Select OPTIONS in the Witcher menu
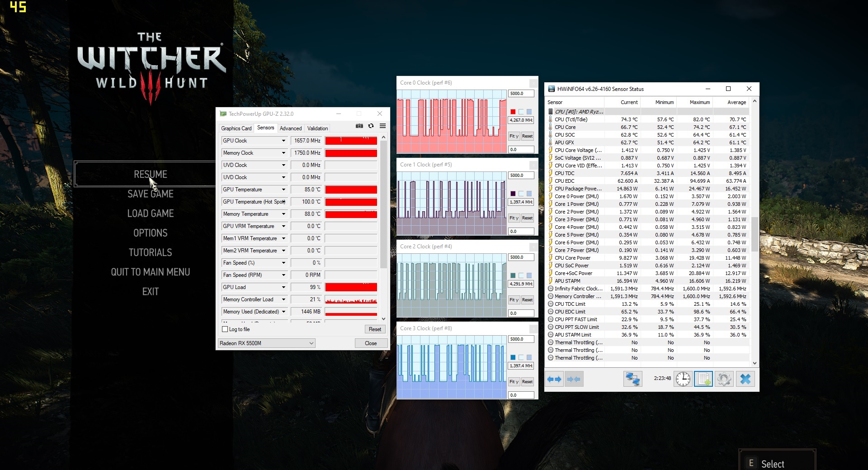The image size is (868, 470). point(151,233)
